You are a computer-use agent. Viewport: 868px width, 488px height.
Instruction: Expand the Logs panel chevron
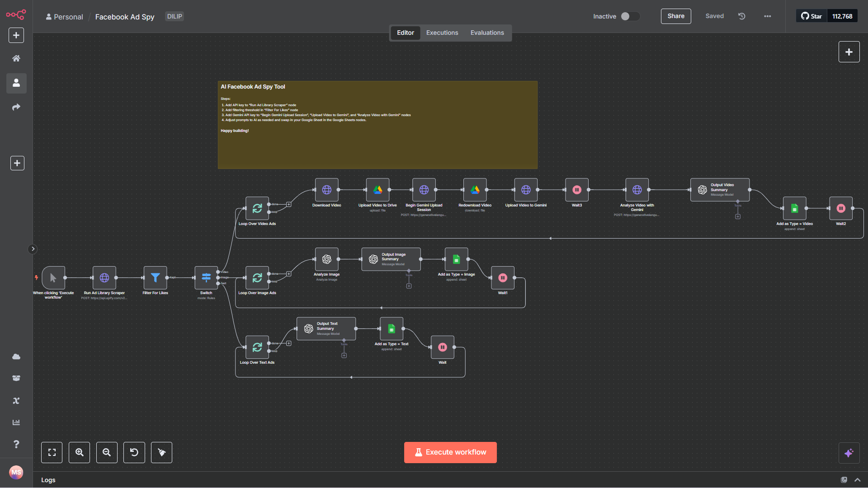click(x=858, y=480)
